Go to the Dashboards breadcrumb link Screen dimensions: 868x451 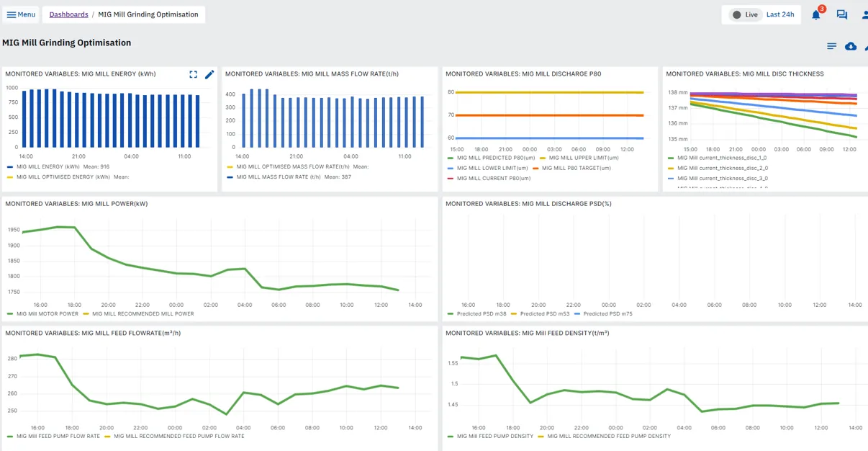[68, 14]
